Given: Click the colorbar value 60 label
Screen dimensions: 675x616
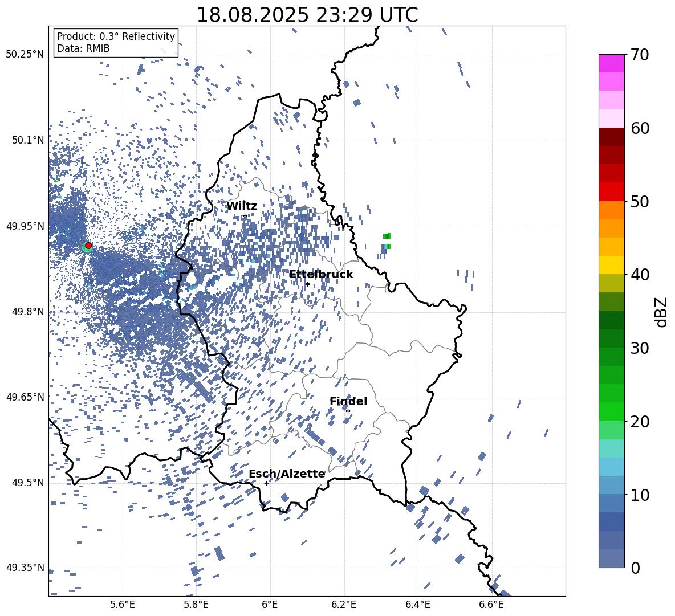Looking at the screenshot, I should (x=640, y=128).
